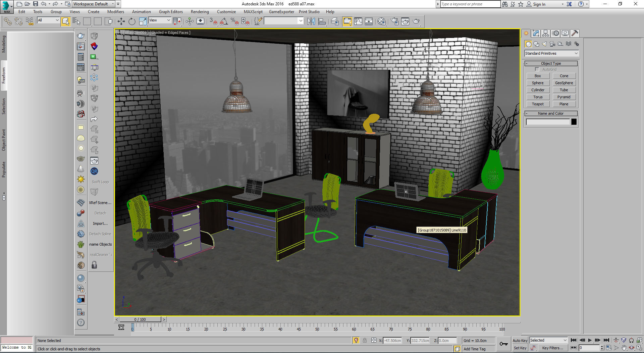Select the Helpers category icon
Viewport: 644px width, 353px height.
pyautogui.click(x=560, y=44)
